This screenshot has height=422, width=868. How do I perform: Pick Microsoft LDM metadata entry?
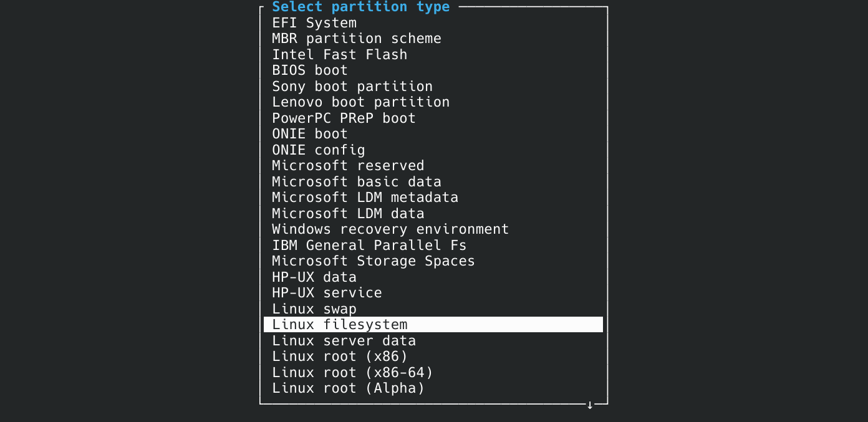coord(365,197)
